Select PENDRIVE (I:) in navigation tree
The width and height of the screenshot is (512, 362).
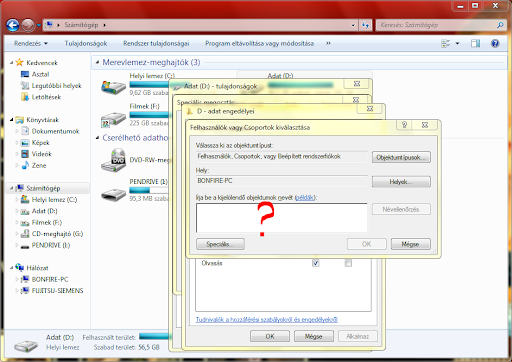click(x=51, y=245)
